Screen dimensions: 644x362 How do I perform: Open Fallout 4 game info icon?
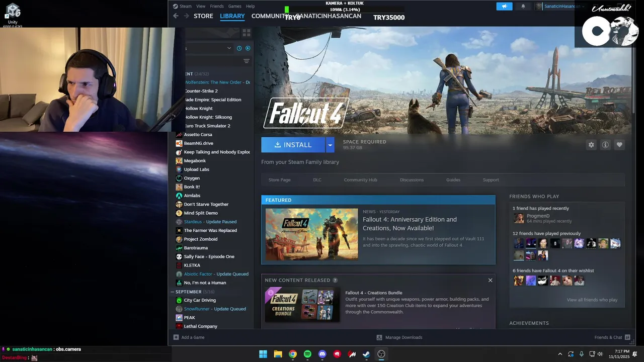pos(605,145)
